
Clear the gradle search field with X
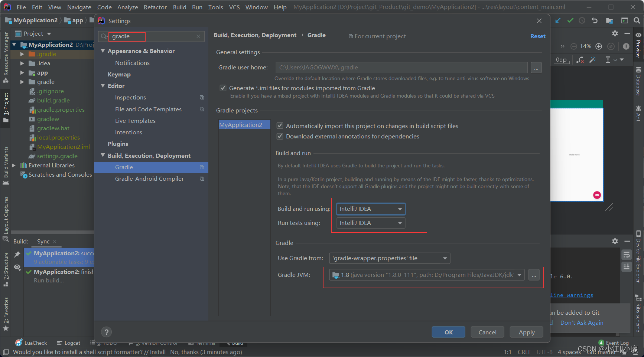click(198, 36)
